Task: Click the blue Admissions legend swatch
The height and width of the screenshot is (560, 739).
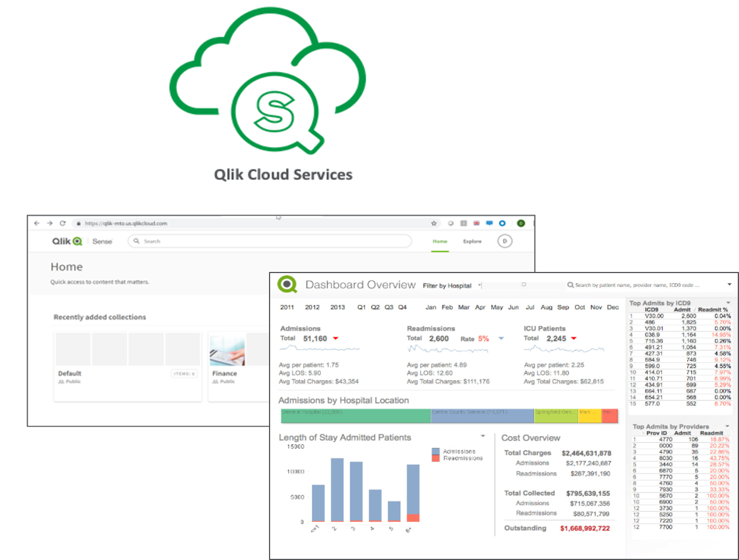Action: [436, 452]
